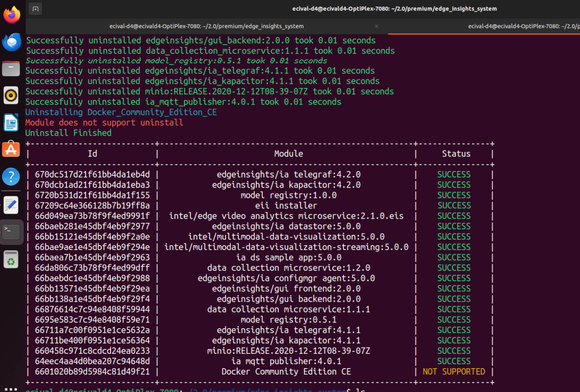Click 'intel/multimodal-data-visualization:5.0.0' module
Viewport: 580px width, 392px height.
click(286, 237)
